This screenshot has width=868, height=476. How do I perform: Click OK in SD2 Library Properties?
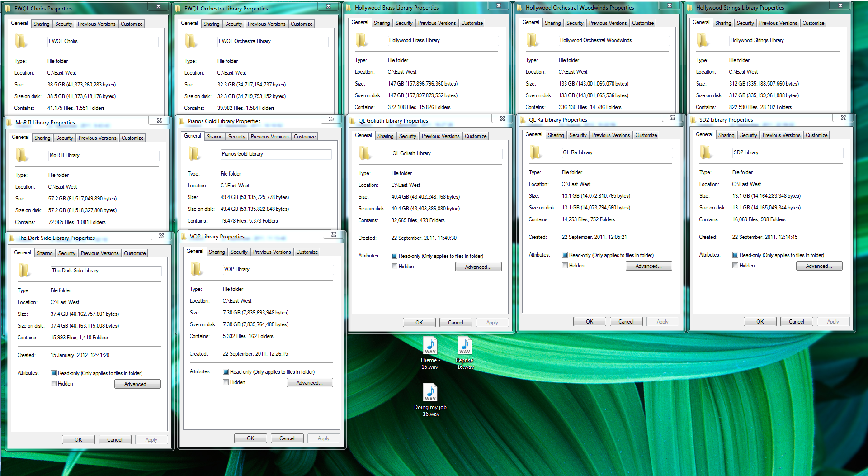click(x=760, y=322)
